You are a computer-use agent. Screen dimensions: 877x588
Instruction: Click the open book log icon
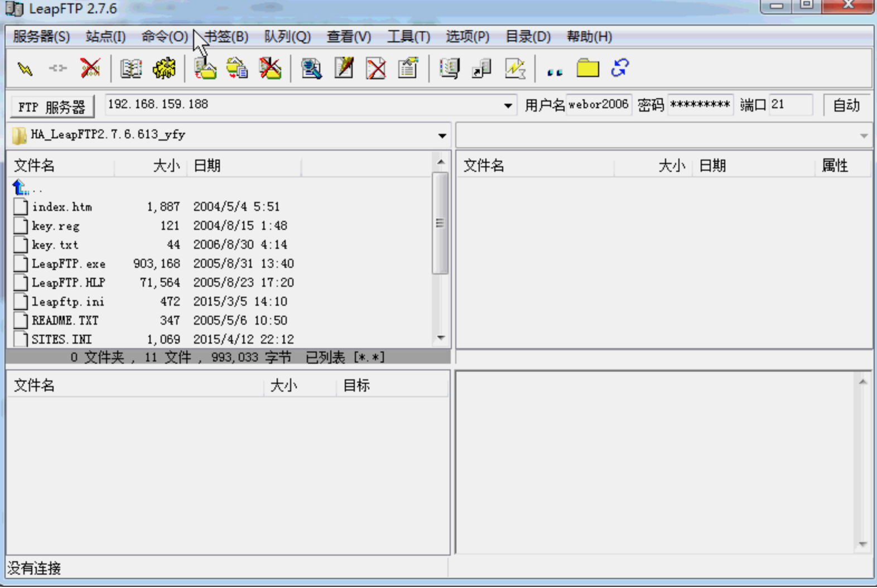[450, 69]
